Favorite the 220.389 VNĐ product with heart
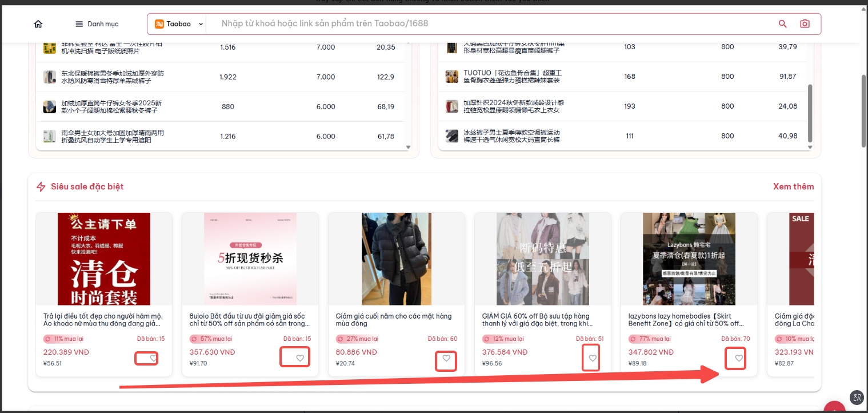 (153, 358)
